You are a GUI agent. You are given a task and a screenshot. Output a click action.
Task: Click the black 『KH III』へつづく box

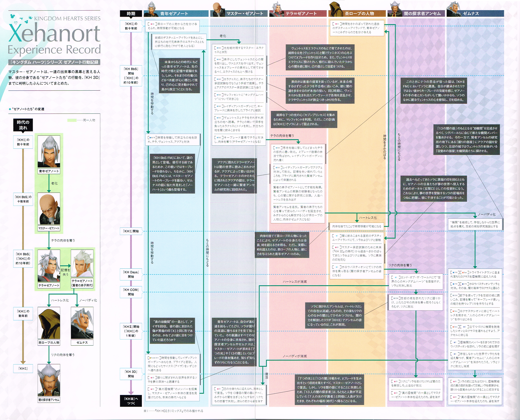click(x=131, y=401)
